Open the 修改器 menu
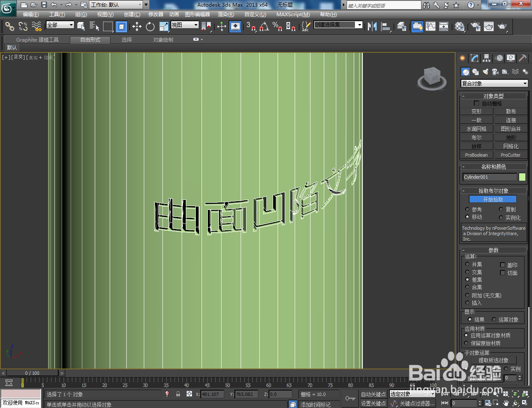The width and height of the screenshot is (532, 408). click(x=156, y=15)
